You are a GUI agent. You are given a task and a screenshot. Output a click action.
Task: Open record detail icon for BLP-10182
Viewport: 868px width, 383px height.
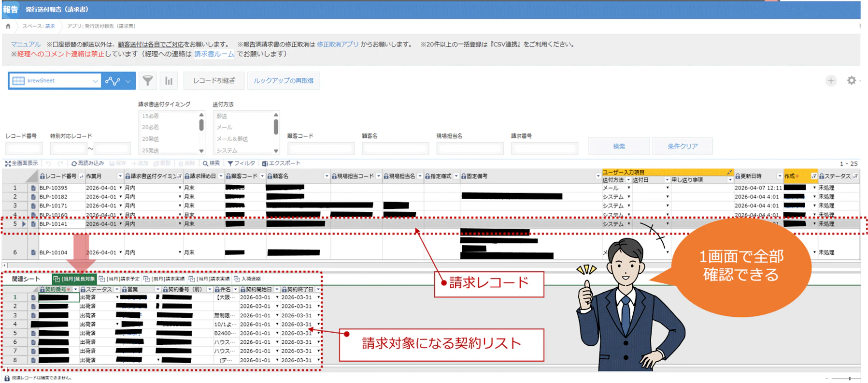(33, 197)
